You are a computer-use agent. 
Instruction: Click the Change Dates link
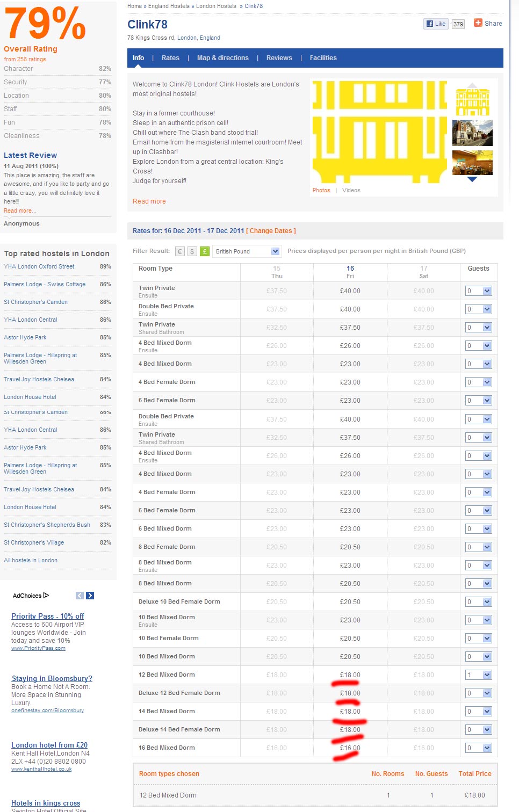pyautogui.click(x=271, y=231)
